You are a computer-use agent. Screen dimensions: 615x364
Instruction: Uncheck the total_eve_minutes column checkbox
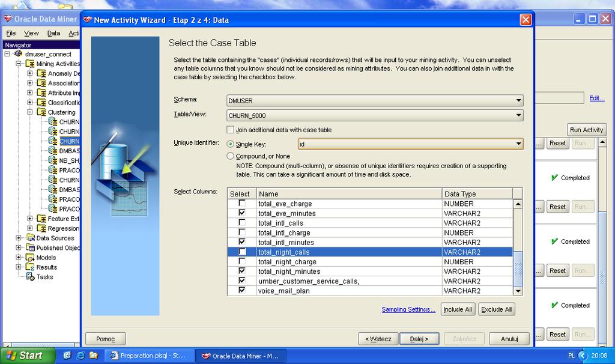tap(242, 213)
